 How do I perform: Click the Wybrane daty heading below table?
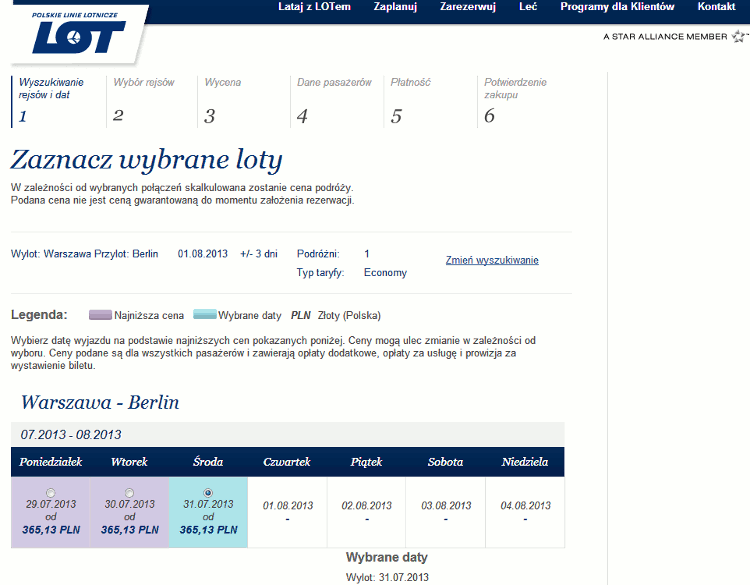386,557
